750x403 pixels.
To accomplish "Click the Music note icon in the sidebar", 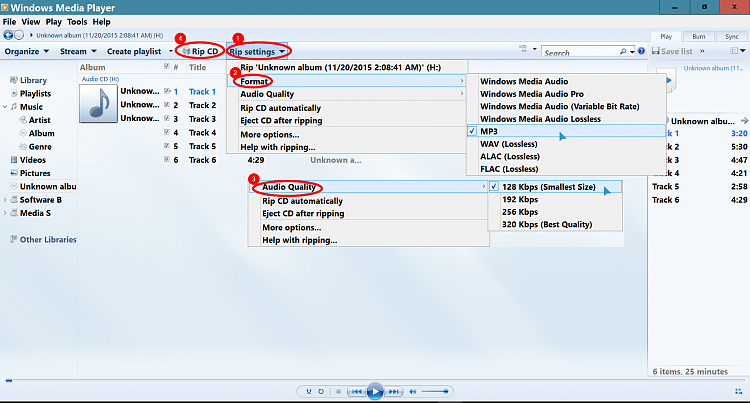I will (14, 107).
